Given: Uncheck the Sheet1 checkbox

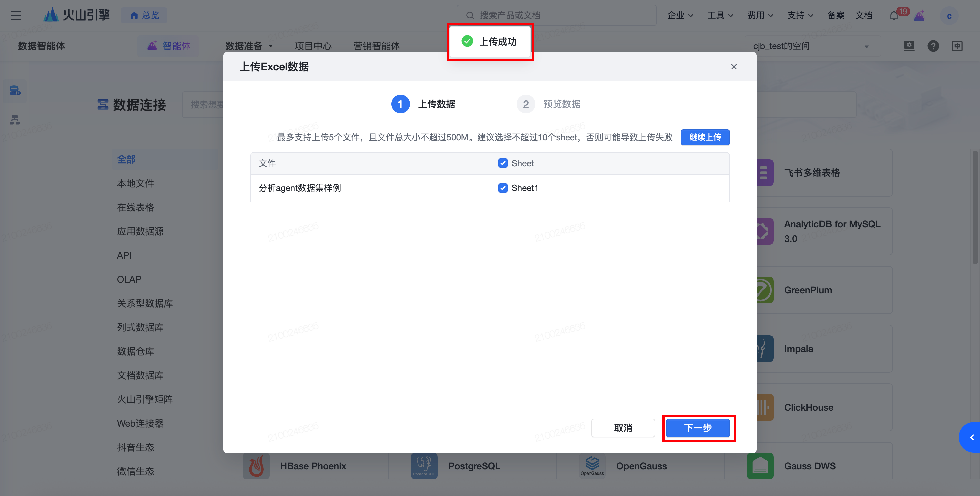Looking at the screenshot, I should click(x=503, y=188).
